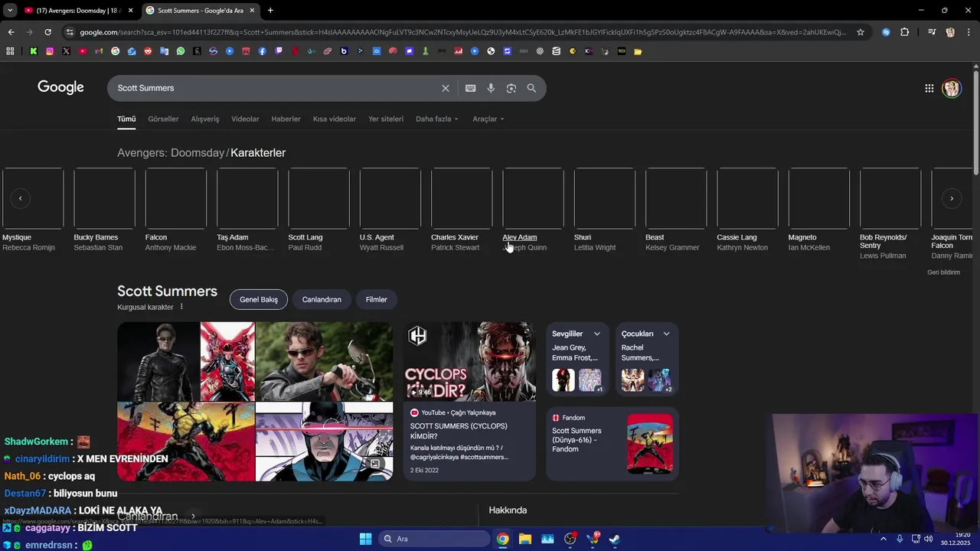Click the Geri bildirim link
The height and width of the screenshot is (551, 980).
(943, 272)
